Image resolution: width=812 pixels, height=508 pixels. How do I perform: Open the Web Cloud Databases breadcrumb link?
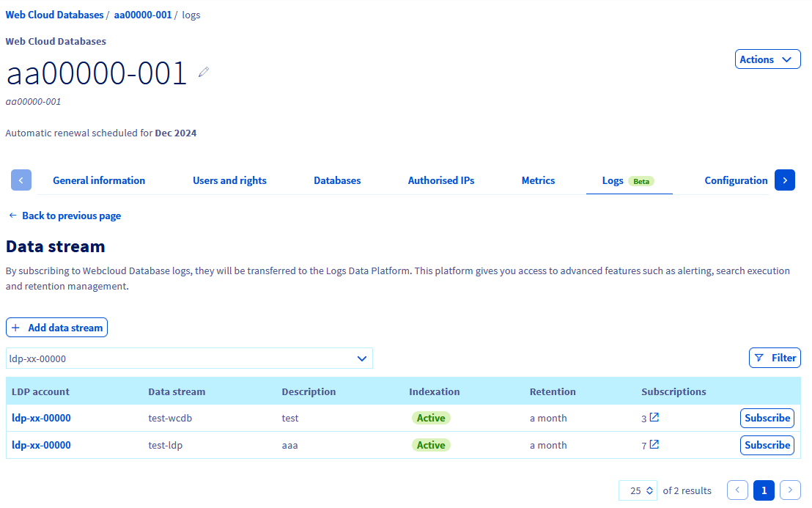54,14
